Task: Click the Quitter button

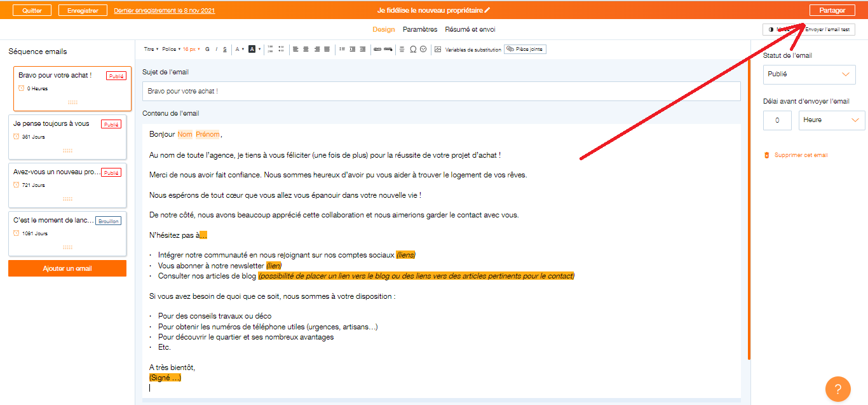Action: [32, 10]
